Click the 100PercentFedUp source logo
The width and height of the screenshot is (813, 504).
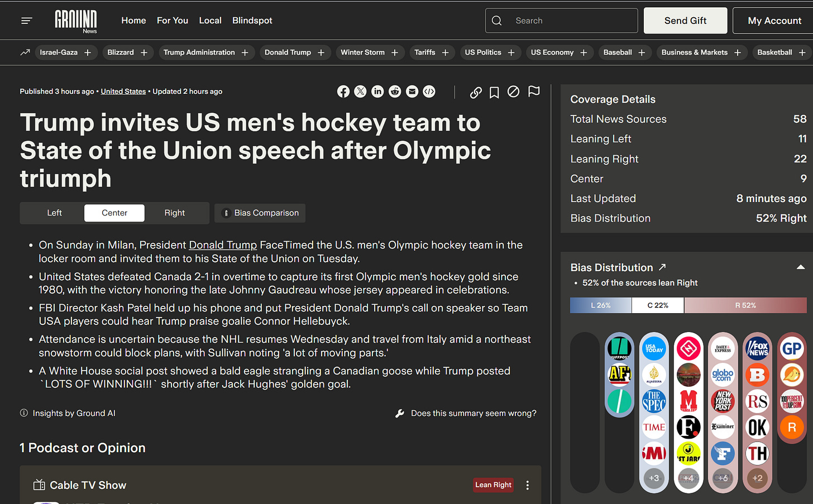point(792,401)
